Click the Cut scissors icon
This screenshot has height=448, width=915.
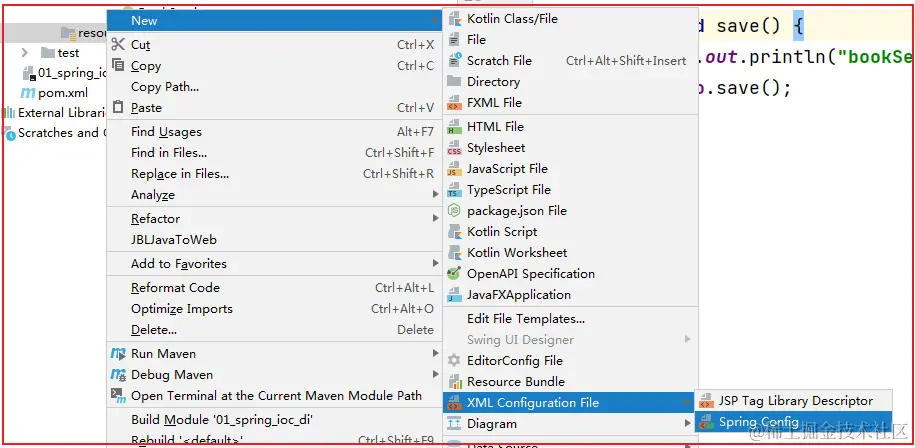(x=118, y=44)
